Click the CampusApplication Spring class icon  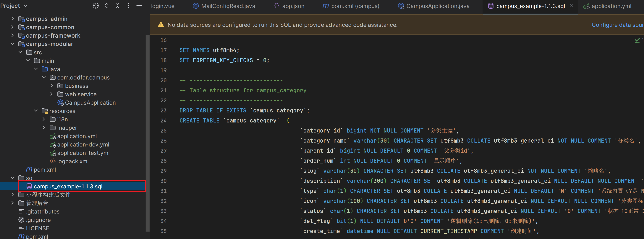(x=61, y=102)
